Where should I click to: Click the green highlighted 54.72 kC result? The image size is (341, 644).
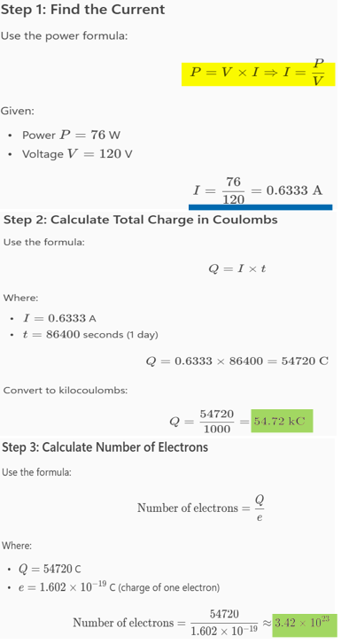(x=282, y=421)
